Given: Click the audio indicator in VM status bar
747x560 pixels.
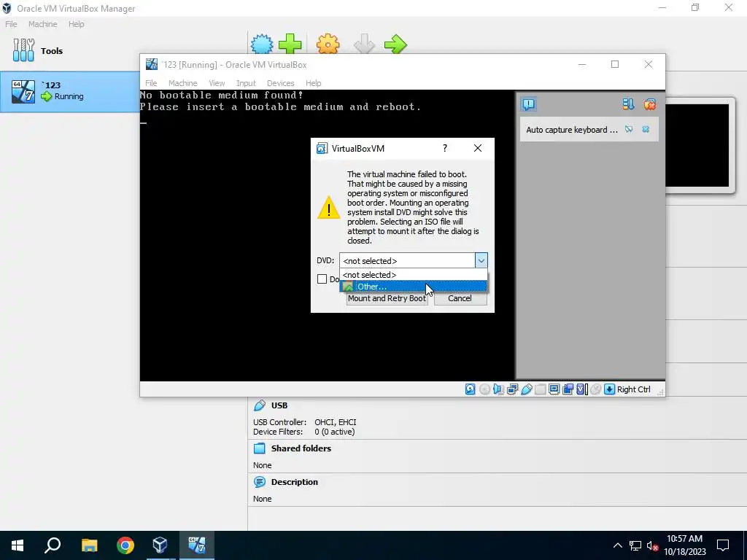Looking at the screenshot, I should coord(498,389).
